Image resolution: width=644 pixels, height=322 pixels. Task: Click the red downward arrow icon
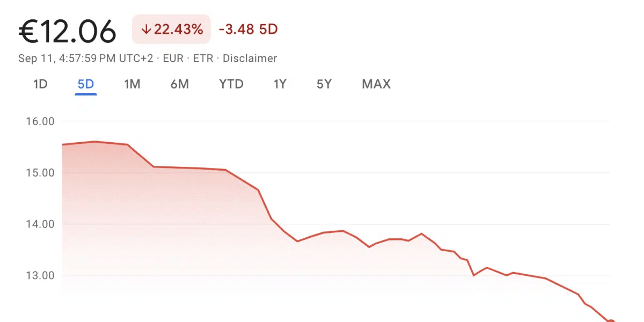coord(145,29)
